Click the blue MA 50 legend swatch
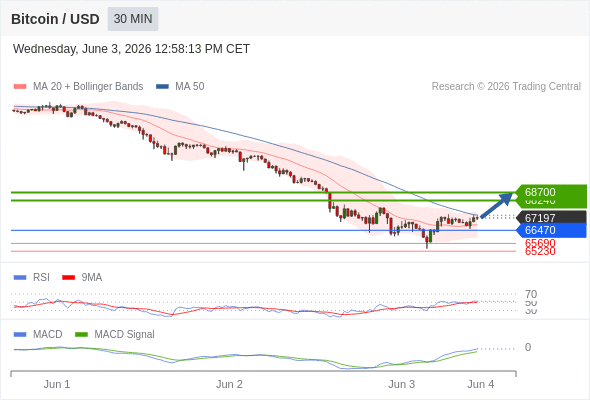590x400 pixels. 162,87
